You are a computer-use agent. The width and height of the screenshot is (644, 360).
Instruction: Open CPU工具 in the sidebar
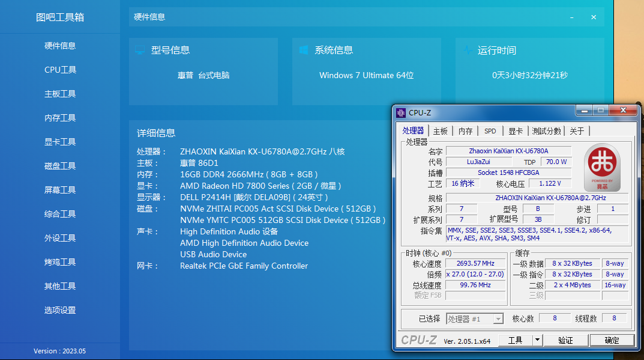(x=60, y=70)
